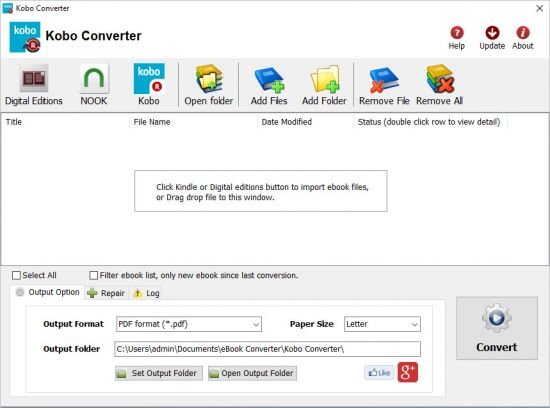Click inside the Output Folder path field
Screen dimensions: 550x408
point(267,349)
